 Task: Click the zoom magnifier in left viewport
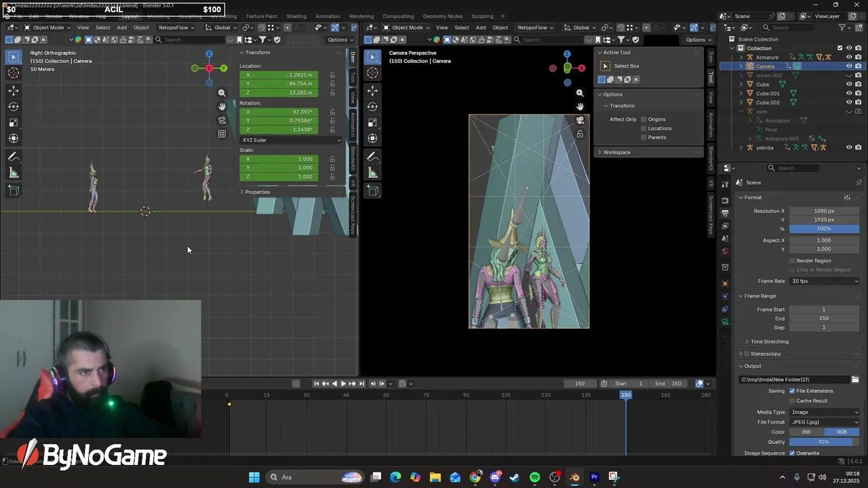click(x=222, y=93)
